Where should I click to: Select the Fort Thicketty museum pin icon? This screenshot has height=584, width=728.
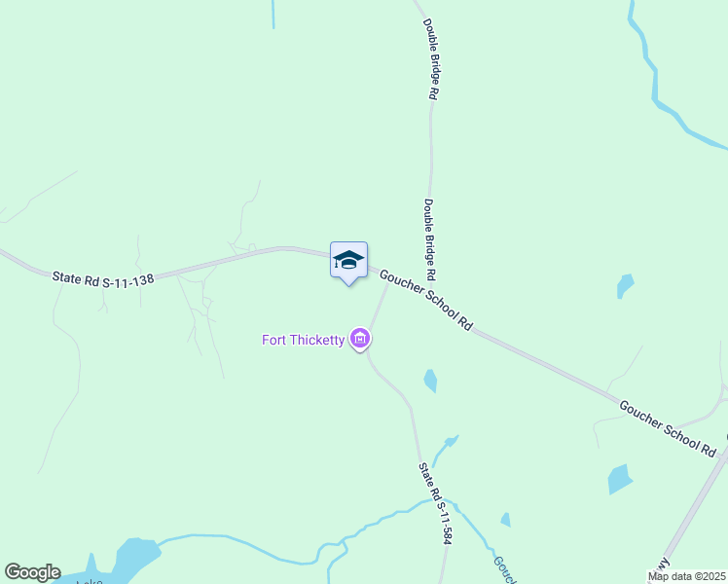click(360, 340)
